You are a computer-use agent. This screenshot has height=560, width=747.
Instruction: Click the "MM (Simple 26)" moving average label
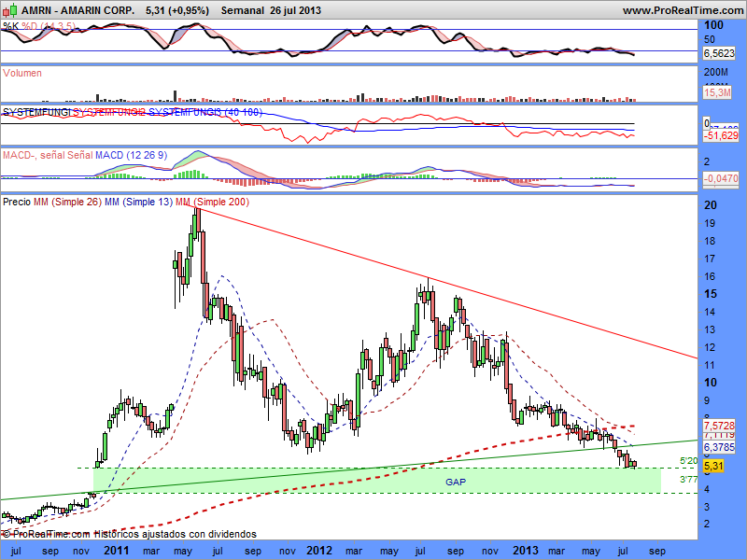(x=67, y=202)
